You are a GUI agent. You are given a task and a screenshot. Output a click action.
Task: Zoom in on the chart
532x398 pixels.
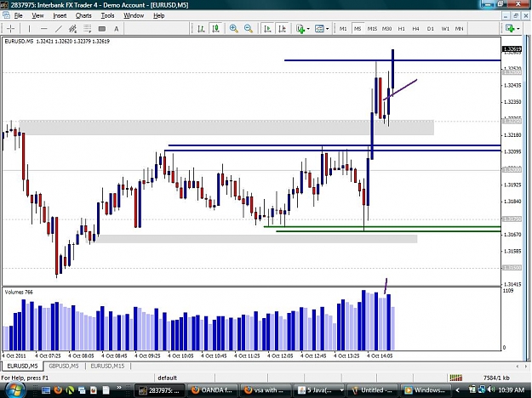point(233,29)
